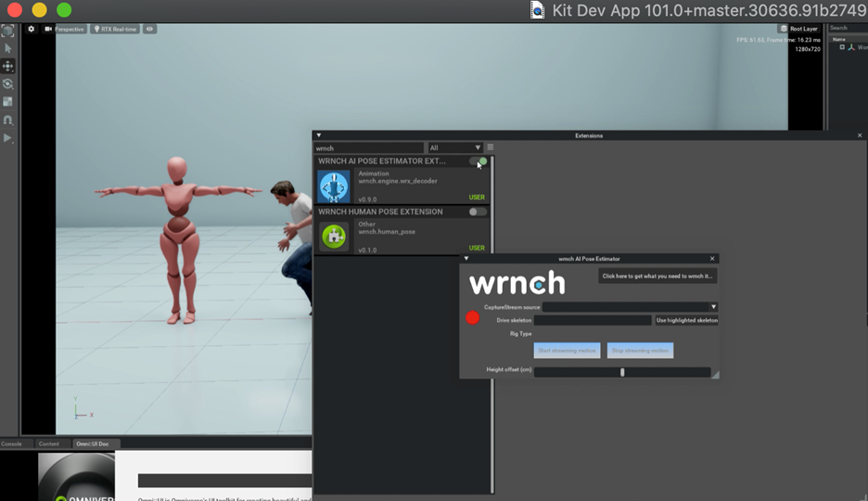
Task: Switch to the Content tab
Action: [49, 444]
